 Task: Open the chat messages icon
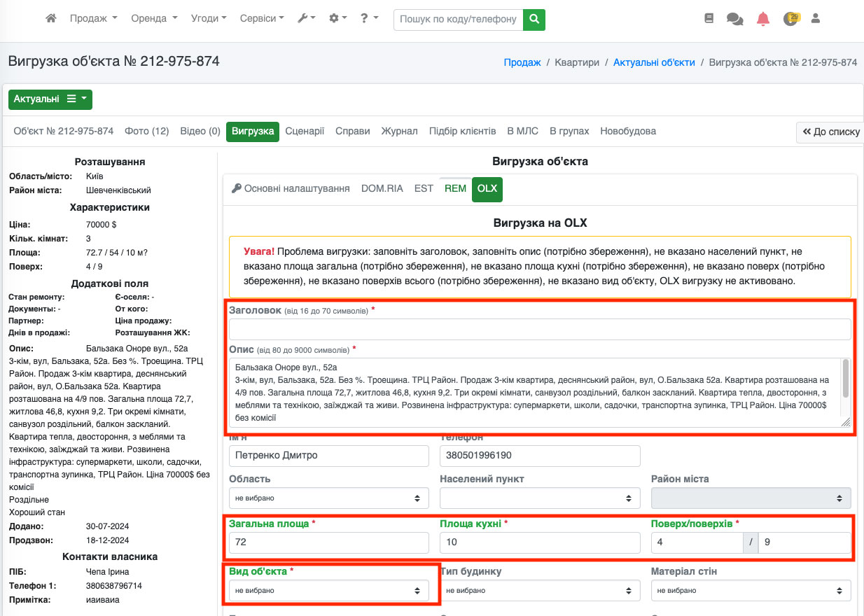coord(734,20)
